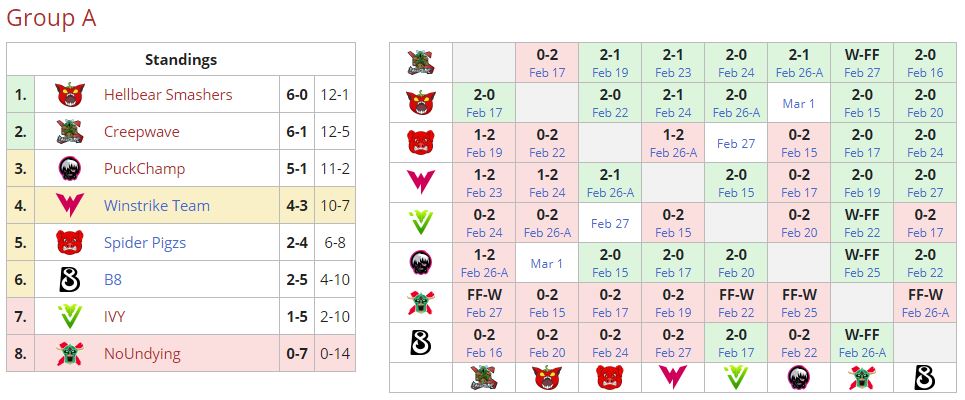Click Creepwave logo in crosstable left column

tap(420, 63)
